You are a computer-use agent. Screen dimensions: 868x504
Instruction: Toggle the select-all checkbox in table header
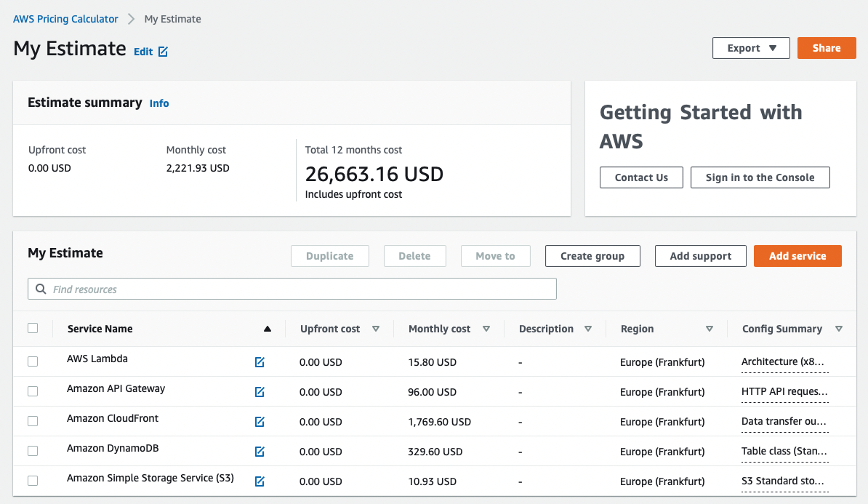(33, 329)
